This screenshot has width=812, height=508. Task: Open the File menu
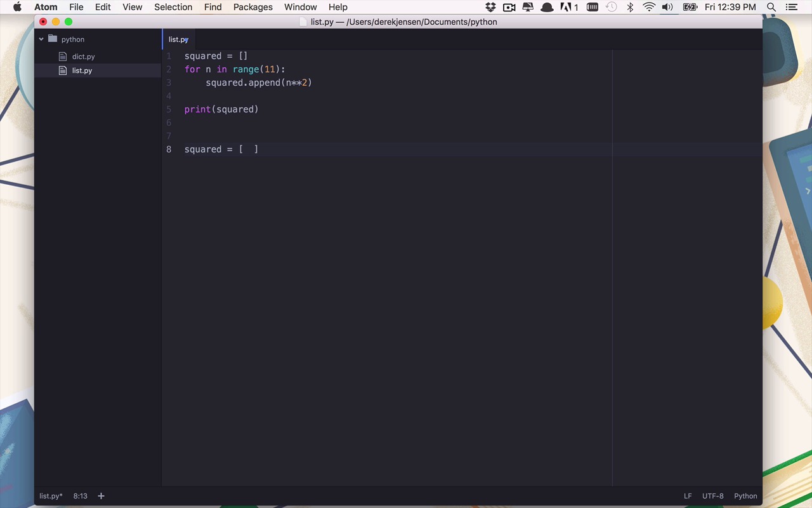[76, 7]
